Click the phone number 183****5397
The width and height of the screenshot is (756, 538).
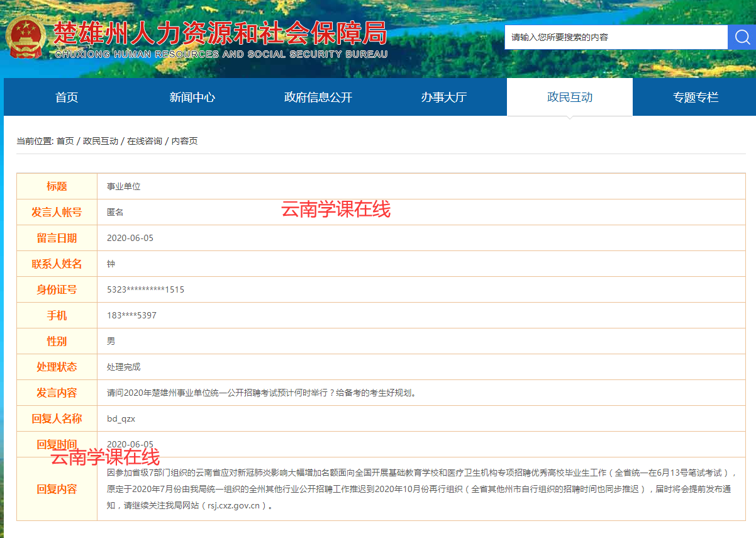pos(131,315)
